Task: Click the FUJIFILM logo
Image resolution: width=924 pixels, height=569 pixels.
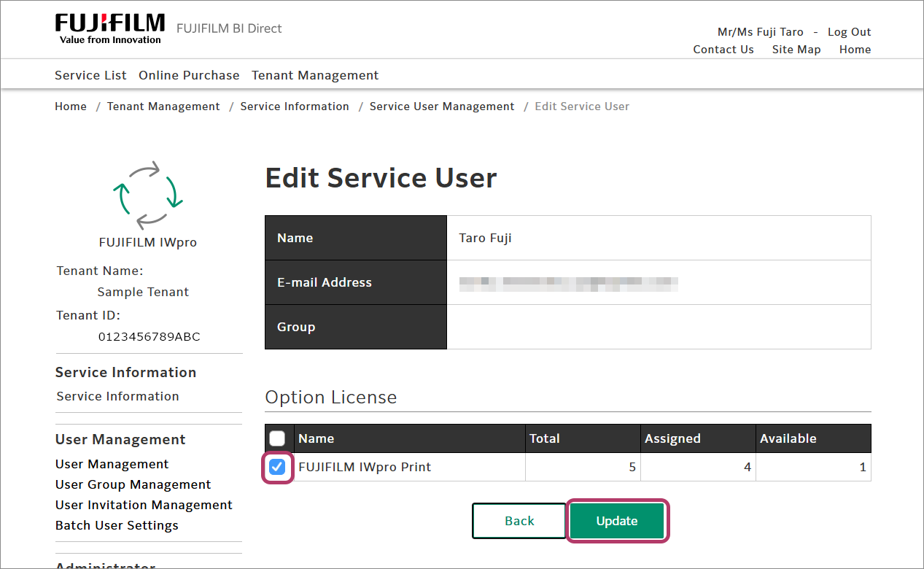Action: pyautogui.click(x=110, y=28)
